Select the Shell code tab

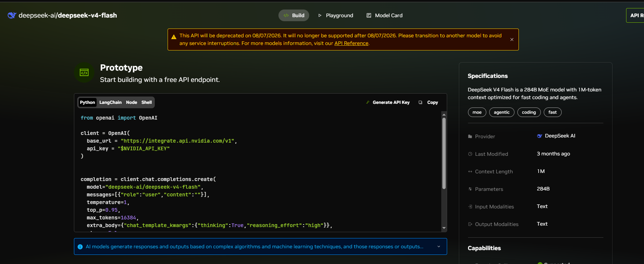point(147,102)
